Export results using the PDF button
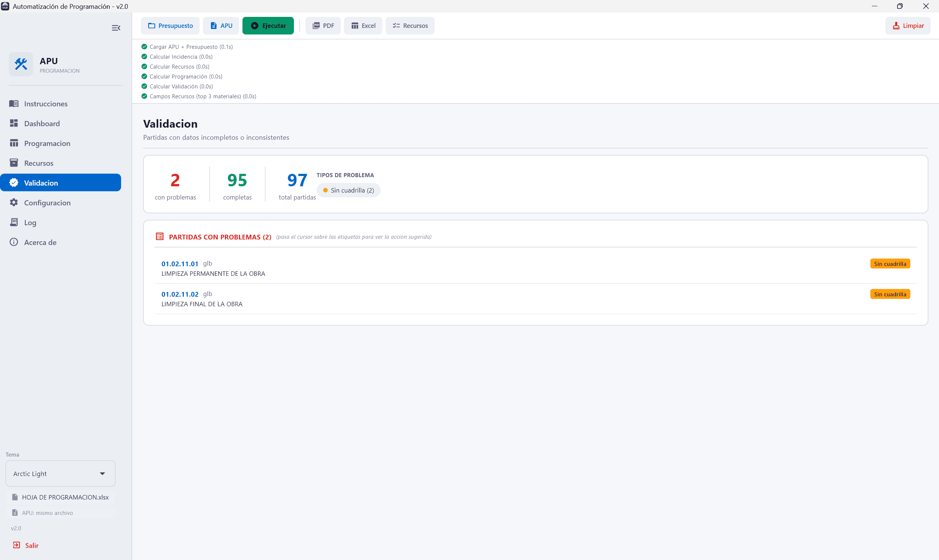The image size is (939, 560). click(323, 26)
